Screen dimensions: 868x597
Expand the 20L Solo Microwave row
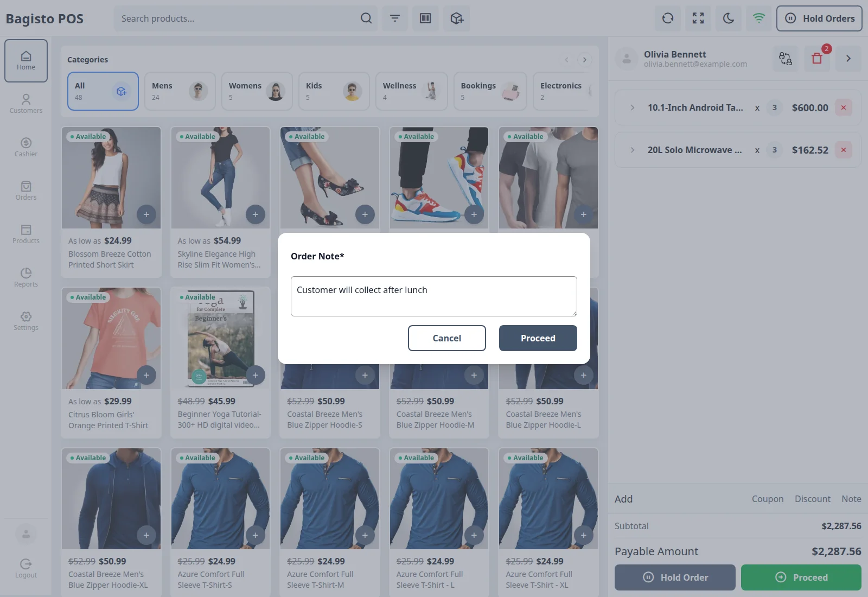[633, 150]
